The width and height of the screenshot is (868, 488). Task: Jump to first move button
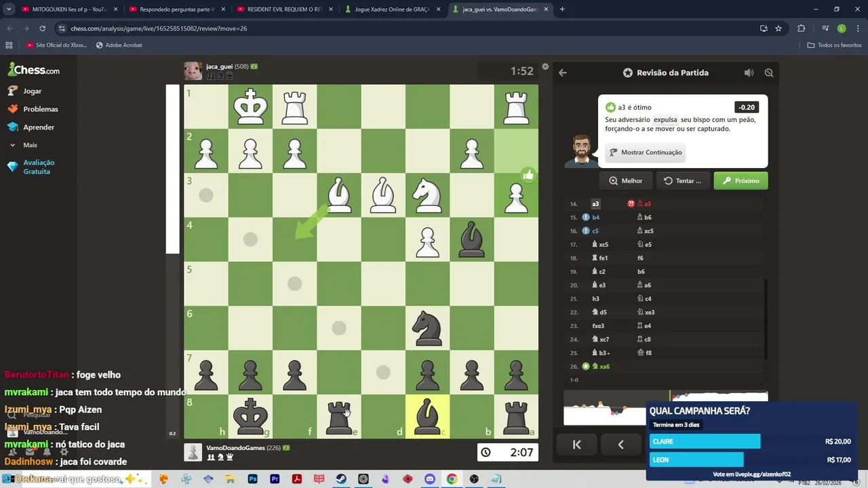coord(576,445)
